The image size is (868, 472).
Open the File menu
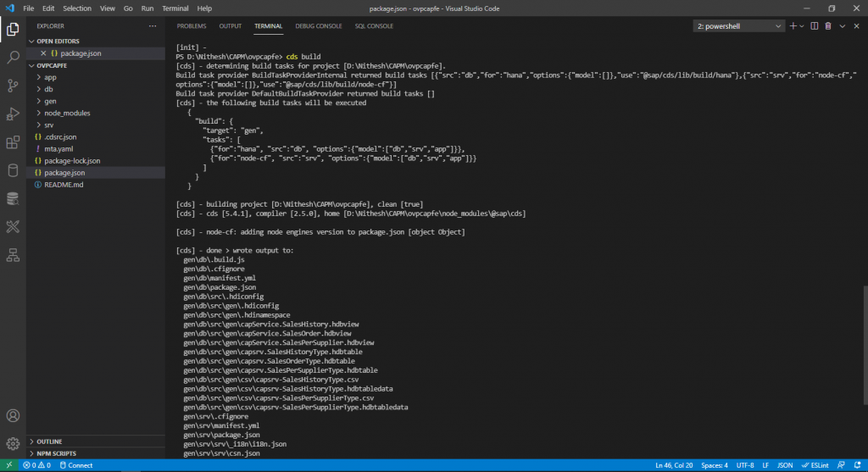tap(28, 8)
